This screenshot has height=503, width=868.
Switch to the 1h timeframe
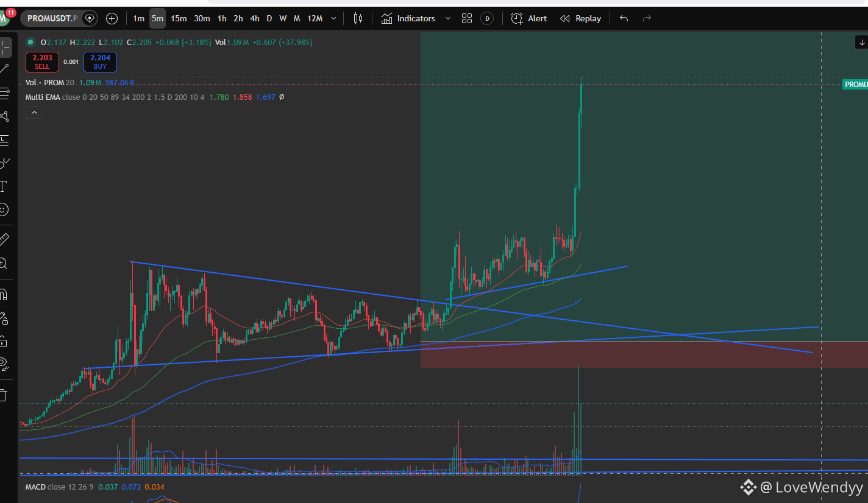pos(222,18)
